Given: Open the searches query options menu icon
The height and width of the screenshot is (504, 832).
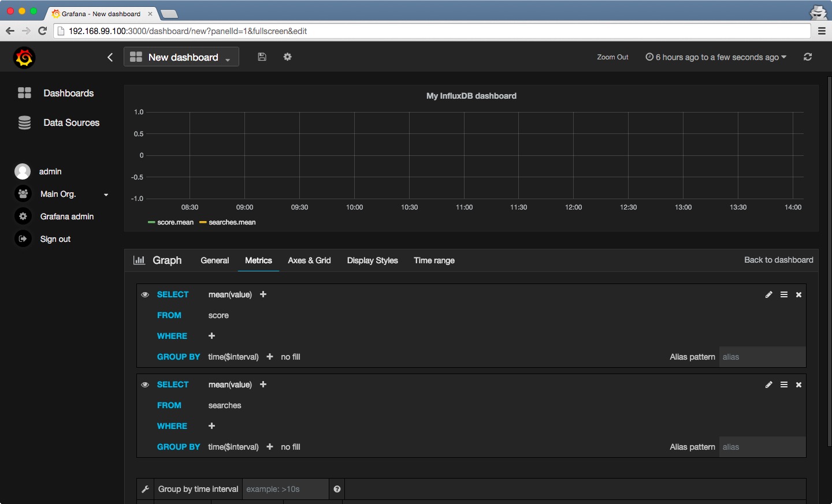Looking at the screenshot, I should 784,384.
